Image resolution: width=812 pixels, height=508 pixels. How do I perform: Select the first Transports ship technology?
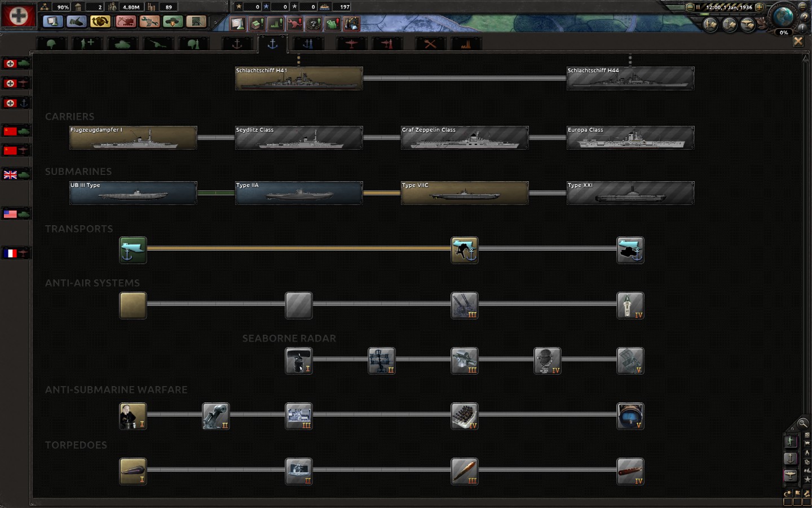133,250
